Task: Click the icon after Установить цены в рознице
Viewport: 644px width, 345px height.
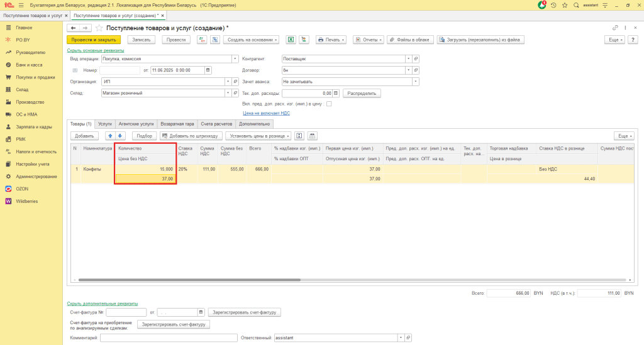Action: [299, 136]
